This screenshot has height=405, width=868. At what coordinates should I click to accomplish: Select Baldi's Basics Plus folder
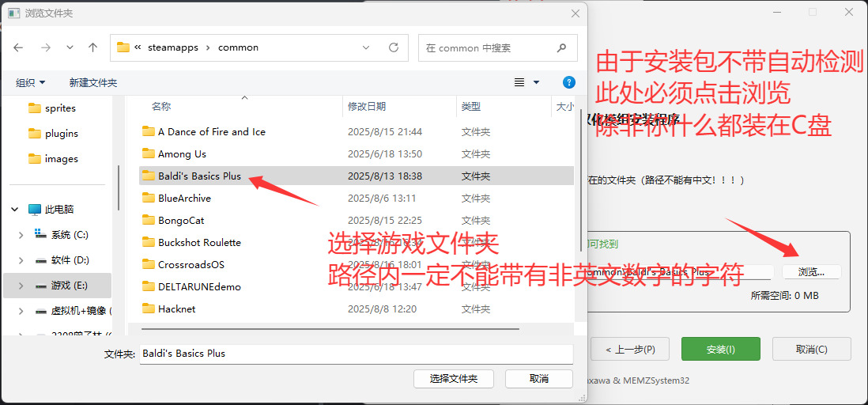tap(356, 176)
